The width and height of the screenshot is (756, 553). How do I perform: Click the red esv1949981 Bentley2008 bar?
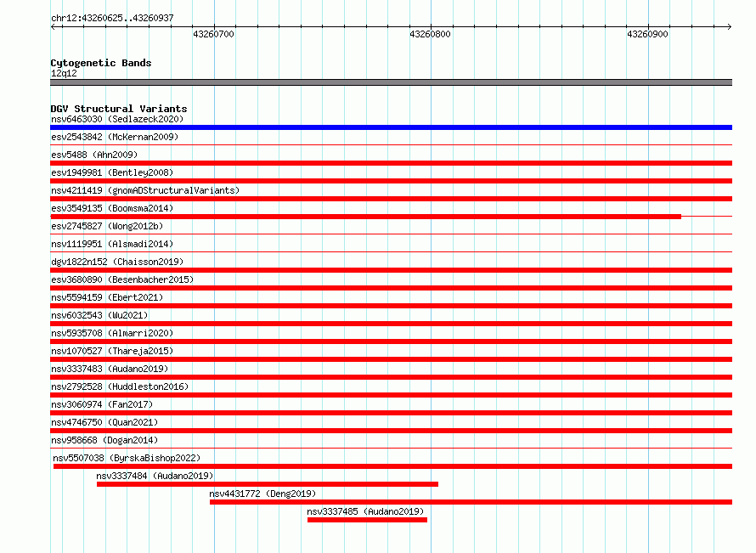pyautogui.click(x=391, y=181)
